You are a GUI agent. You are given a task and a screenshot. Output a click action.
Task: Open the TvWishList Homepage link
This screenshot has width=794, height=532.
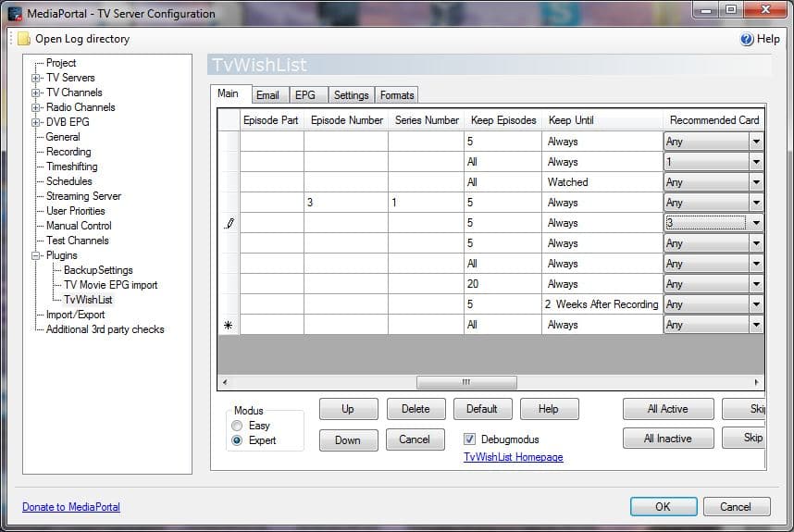513,457
